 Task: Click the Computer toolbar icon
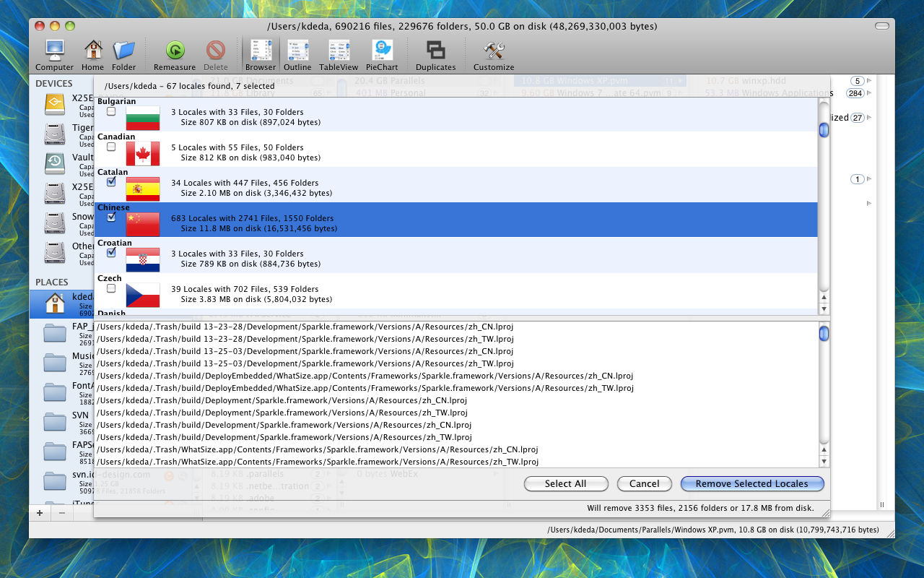(54, 51)
